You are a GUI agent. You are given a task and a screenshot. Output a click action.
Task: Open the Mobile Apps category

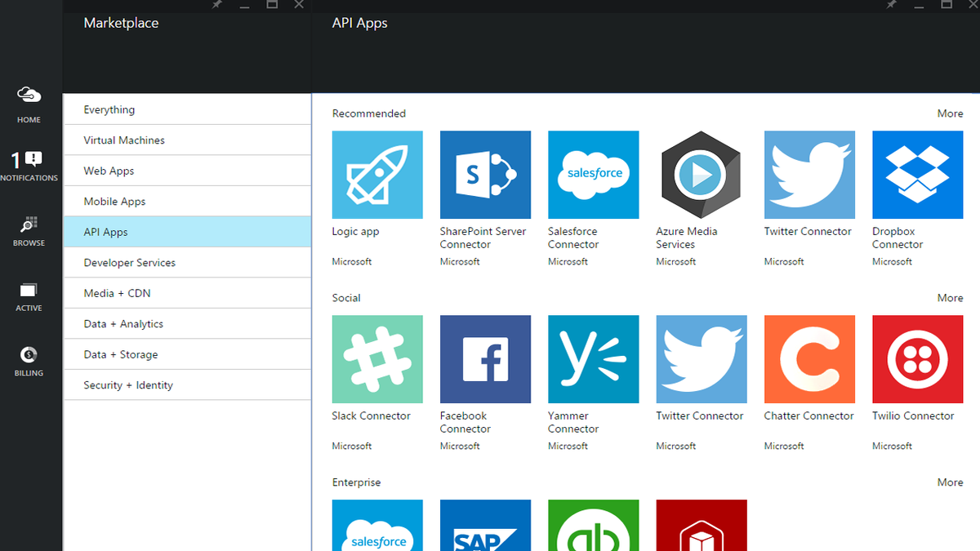click(187, 202)
